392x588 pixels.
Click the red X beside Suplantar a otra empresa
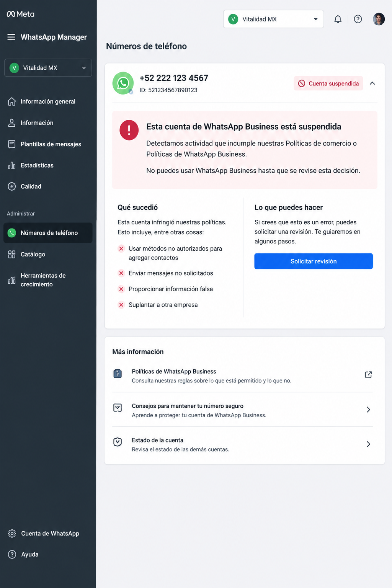121,305
